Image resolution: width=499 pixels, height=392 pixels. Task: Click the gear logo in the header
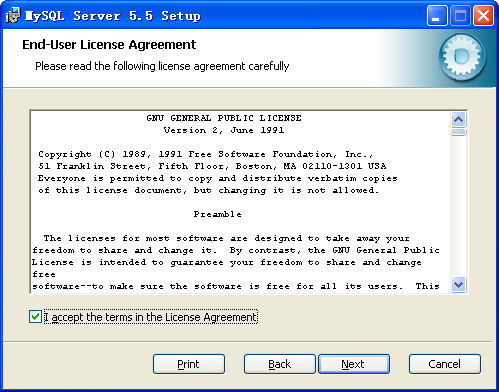(x=462, y=58)
